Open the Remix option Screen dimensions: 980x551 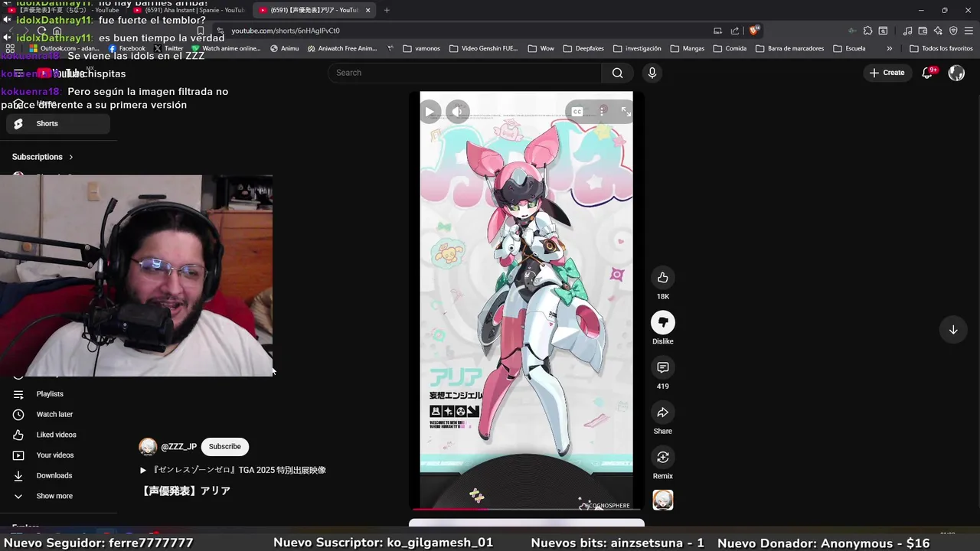click(x=663, y=458)
